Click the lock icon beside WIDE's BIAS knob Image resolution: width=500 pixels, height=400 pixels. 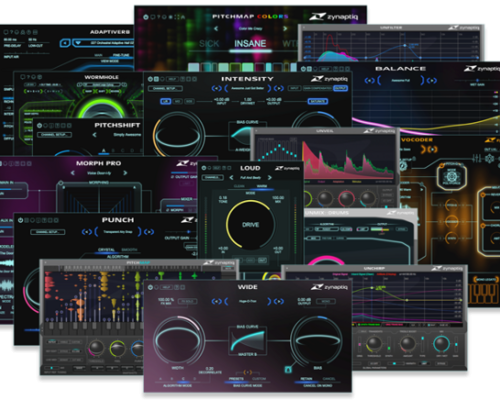[x=288, y=369]
